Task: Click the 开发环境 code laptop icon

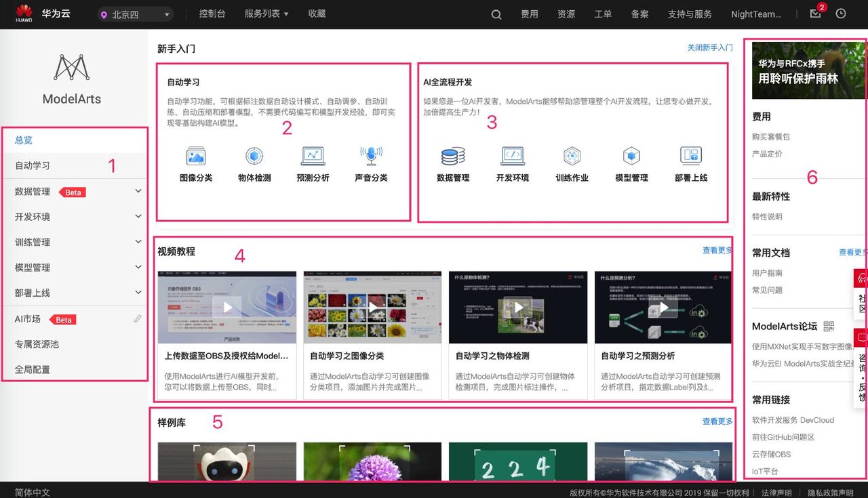Action: click(512, 157)
